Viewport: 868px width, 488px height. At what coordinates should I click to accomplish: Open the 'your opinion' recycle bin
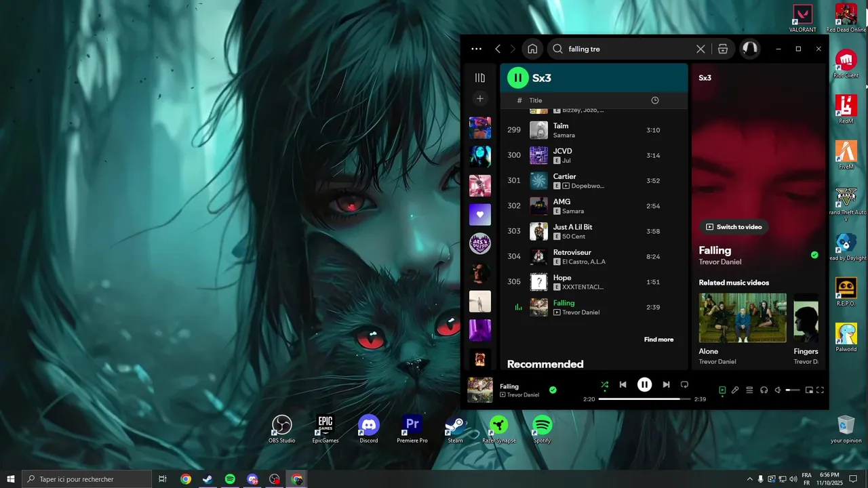[x=846, y=429]
